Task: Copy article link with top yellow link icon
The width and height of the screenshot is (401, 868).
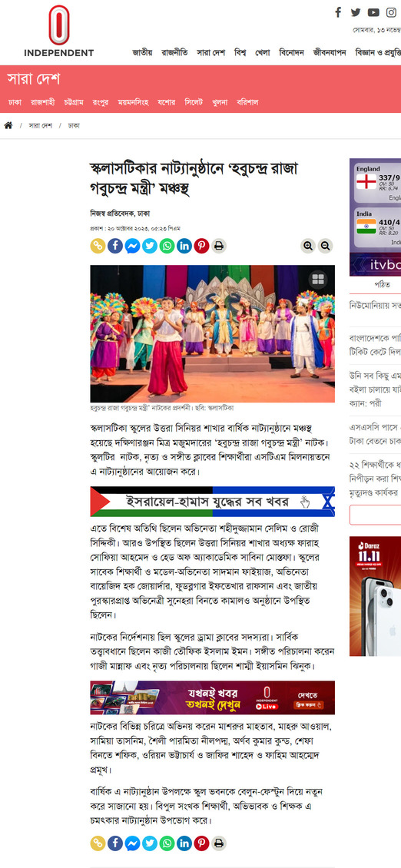Action: [x=98, y=246]
